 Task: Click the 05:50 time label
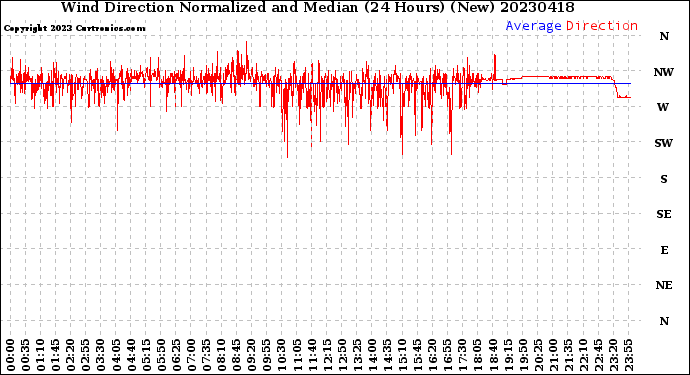coord(161,355)
